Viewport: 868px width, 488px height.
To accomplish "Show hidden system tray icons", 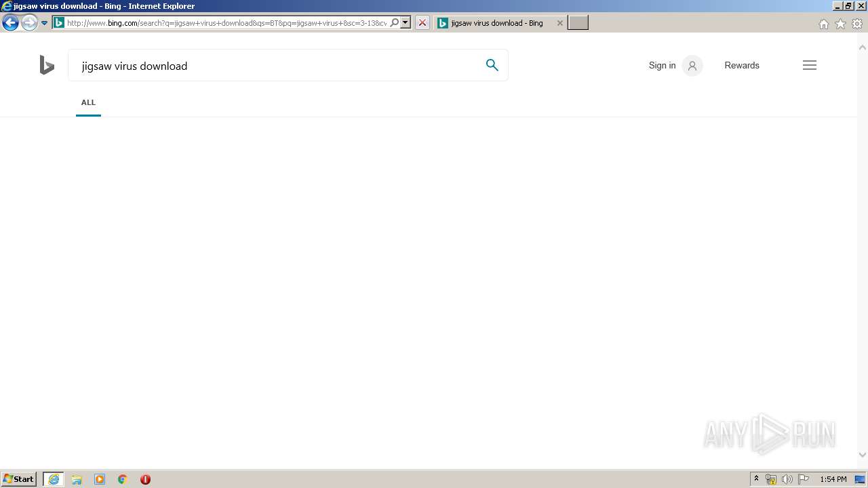I will coord(756,479).
